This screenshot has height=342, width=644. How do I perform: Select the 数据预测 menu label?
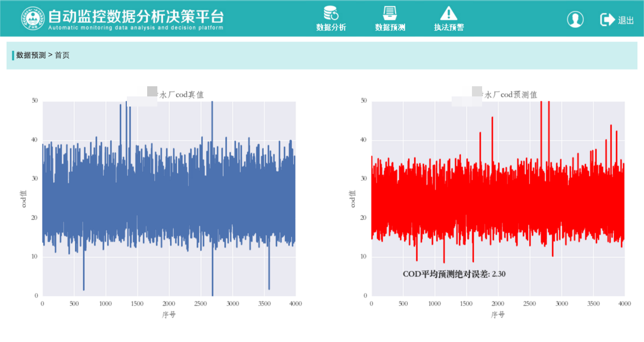390,27
